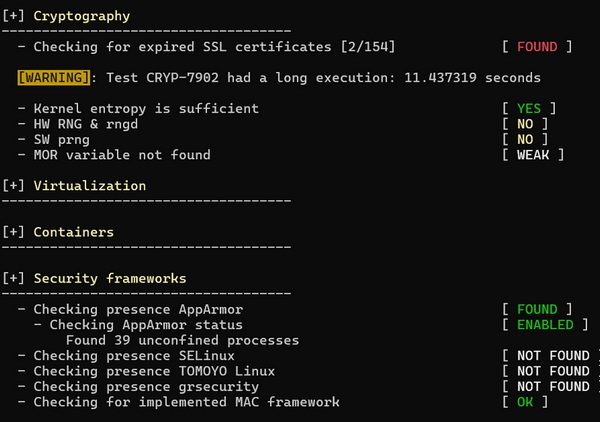Click the NOT FOUND status for SELinux
This screenshot has width=600, height=422.
tap(553, 356)
